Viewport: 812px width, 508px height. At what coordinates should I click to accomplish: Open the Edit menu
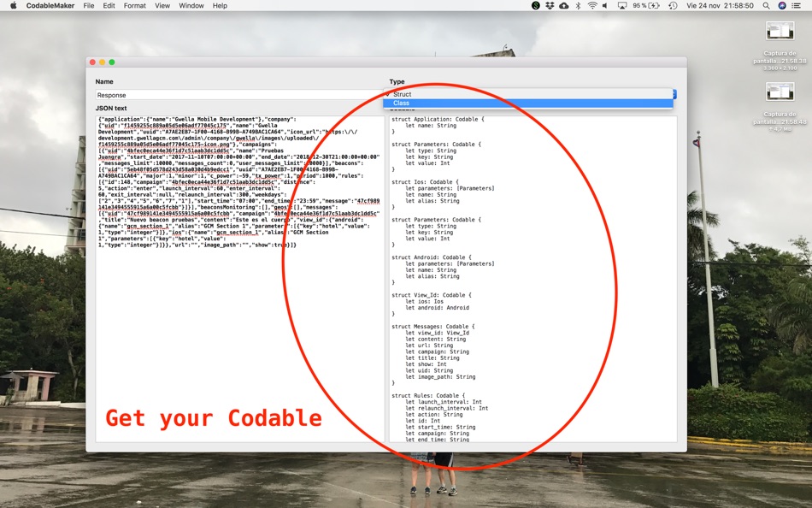109,6
